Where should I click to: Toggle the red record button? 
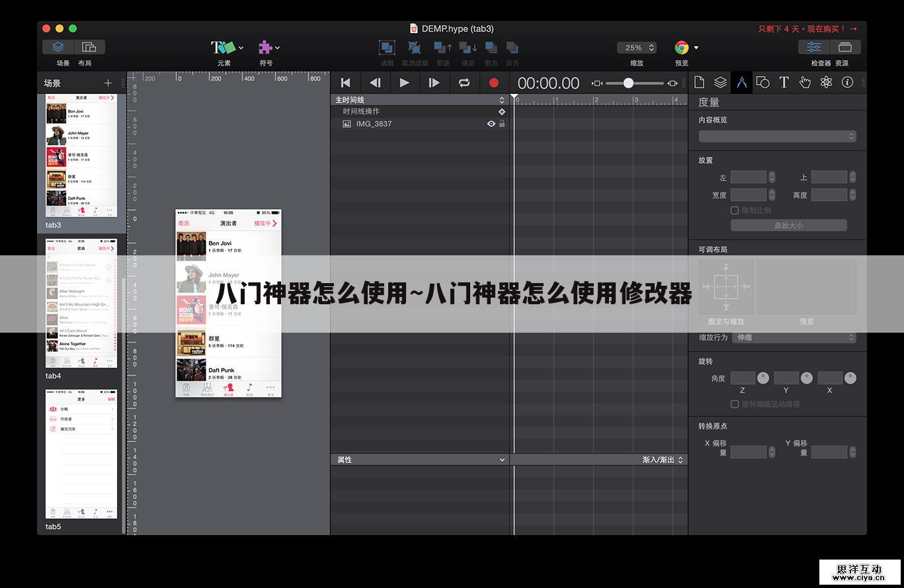(493, 83)
